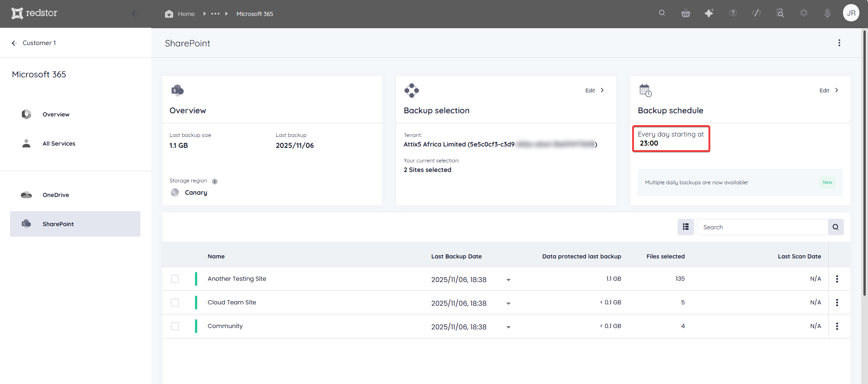Expand backup dates for Community
This screenshot has height=384, width=868.
pos(509,327)
